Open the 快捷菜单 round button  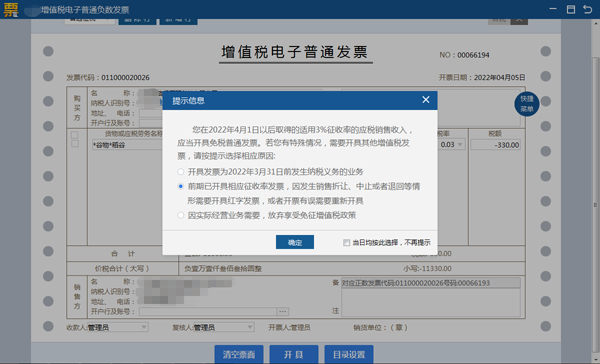click(x=527, y=104)
